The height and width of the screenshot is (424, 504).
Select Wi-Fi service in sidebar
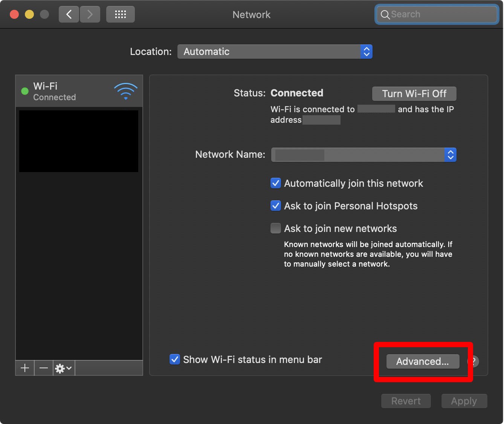pyautogui.click(x=79, y=92)
